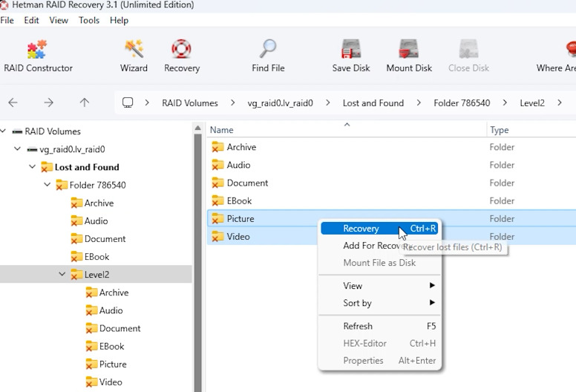The image size is (576, 392).
Task: Click the Recovery lifebuoy toolbar icon
Action: click(x=181, y=49)
